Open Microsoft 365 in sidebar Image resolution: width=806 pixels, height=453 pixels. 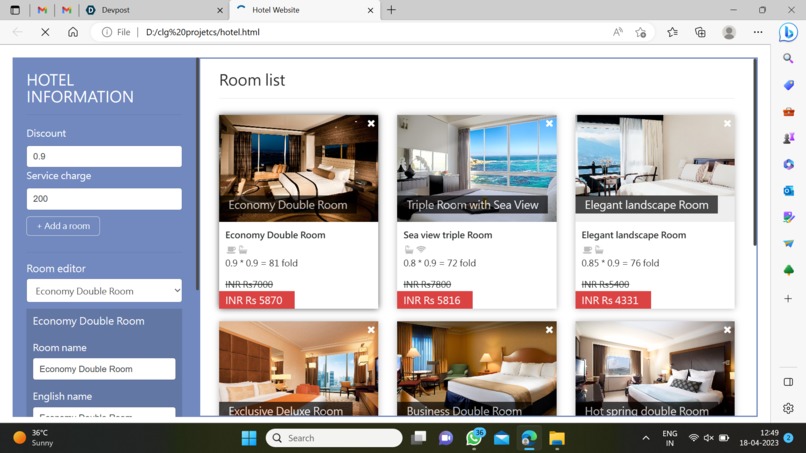point(789,165)
